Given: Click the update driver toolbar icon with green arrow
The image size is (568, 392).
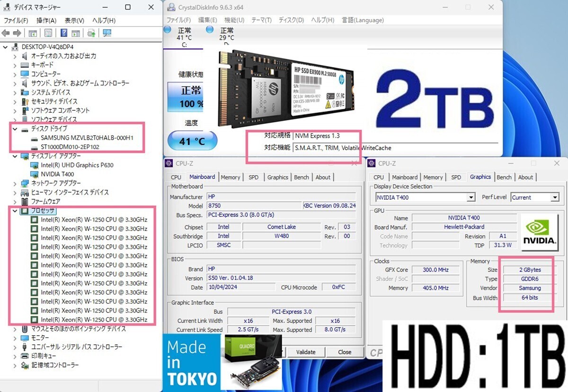Looking at the screenshot, I should (91, 33).
